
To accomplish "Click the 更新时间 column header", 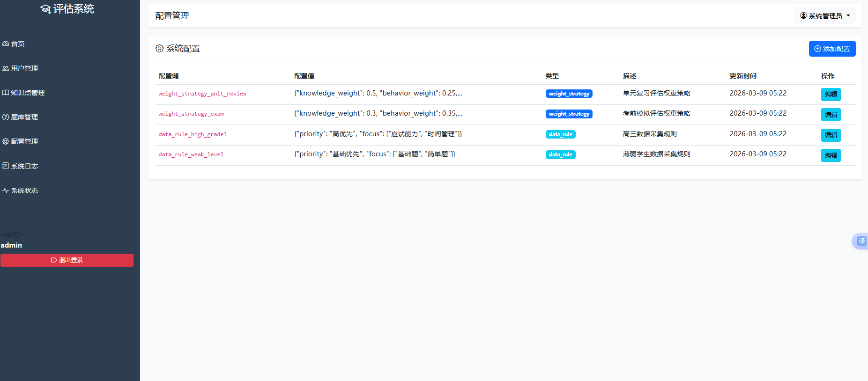I will click(743, 76).
